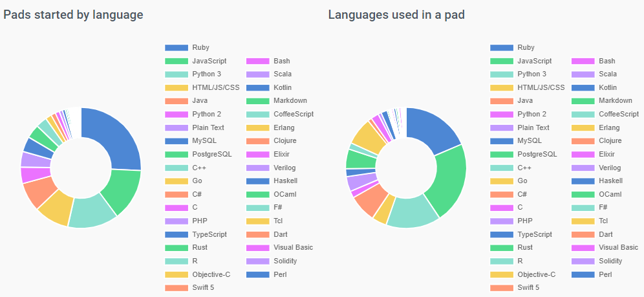644x297 pixels.
Task: Click the 'Pads started by language' heading
Action: pos(73,15)
